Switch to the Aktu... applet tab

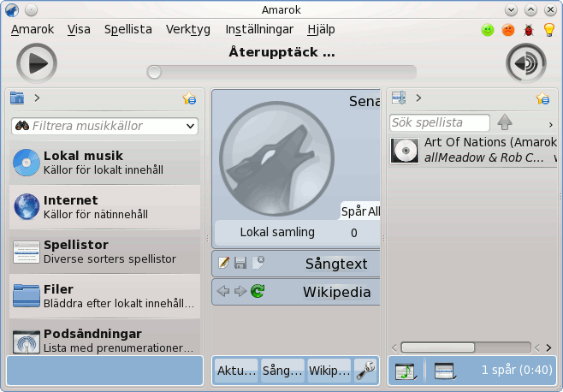(x=236, y=371)
